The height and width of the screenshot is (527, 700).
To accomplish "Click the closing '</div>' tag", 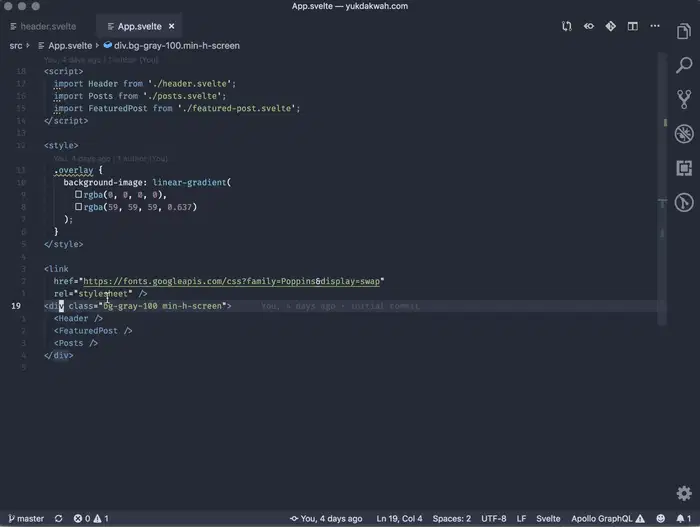I will (x=58, y=356).
